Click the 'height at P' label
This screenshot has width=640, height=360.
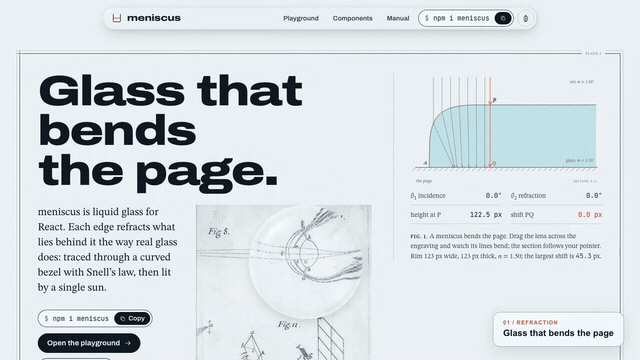click(426, 215)
